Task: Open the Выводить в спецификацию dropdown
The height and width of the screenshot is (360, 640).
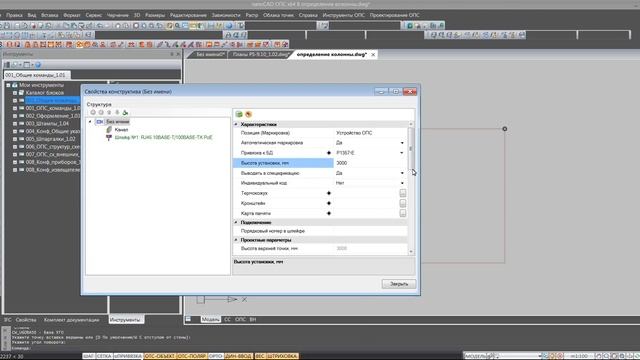Action: pyautogui.click(x=402, y=173)
